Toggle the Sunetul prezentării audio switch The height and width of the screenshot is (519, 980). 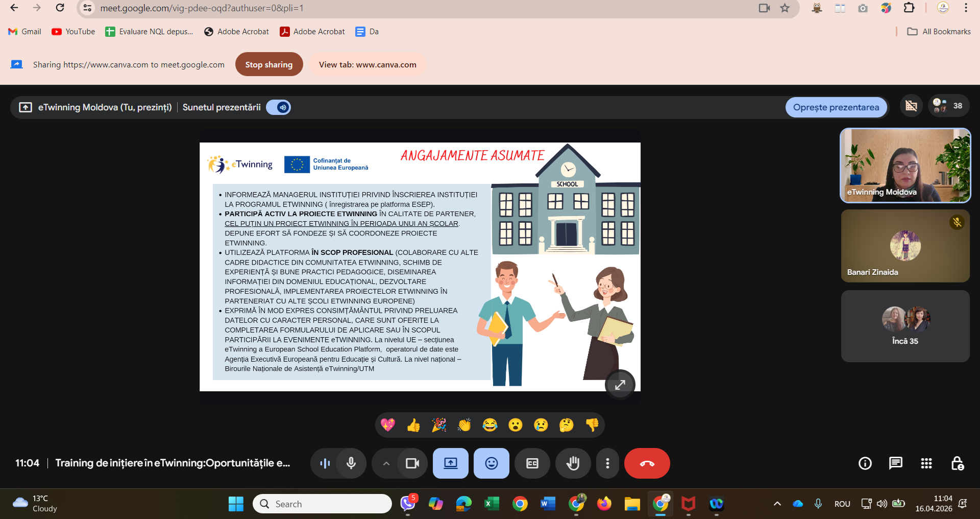pos(279,107)
